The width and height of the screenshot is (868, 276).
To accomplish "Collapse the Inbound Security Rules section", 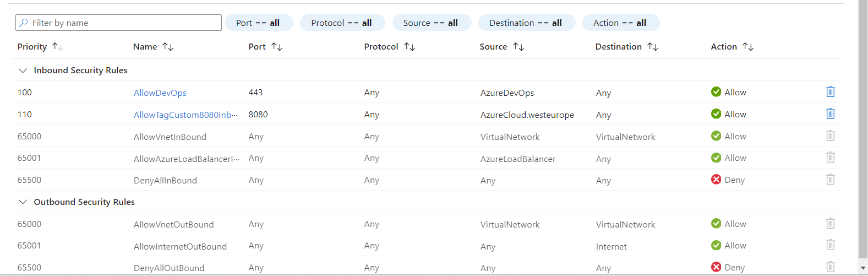I will (x=23, y=71).
